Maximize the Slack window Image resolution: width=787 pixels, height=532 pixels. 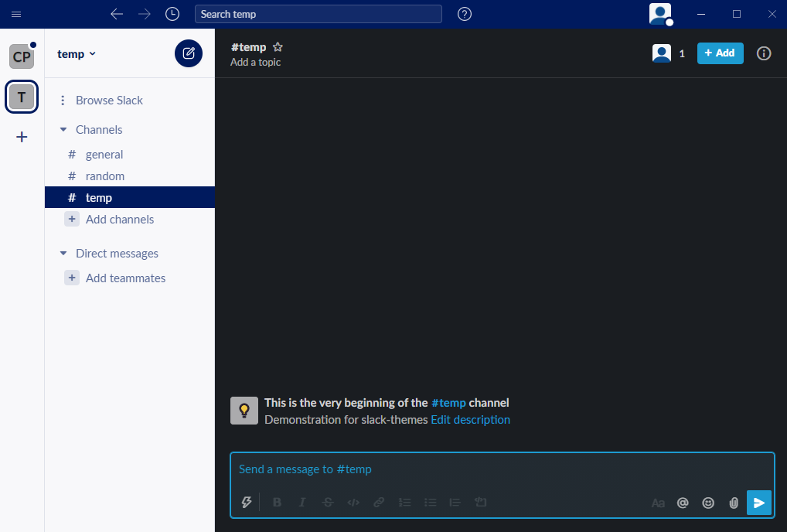pyautogui.click(x=736, y=14)
